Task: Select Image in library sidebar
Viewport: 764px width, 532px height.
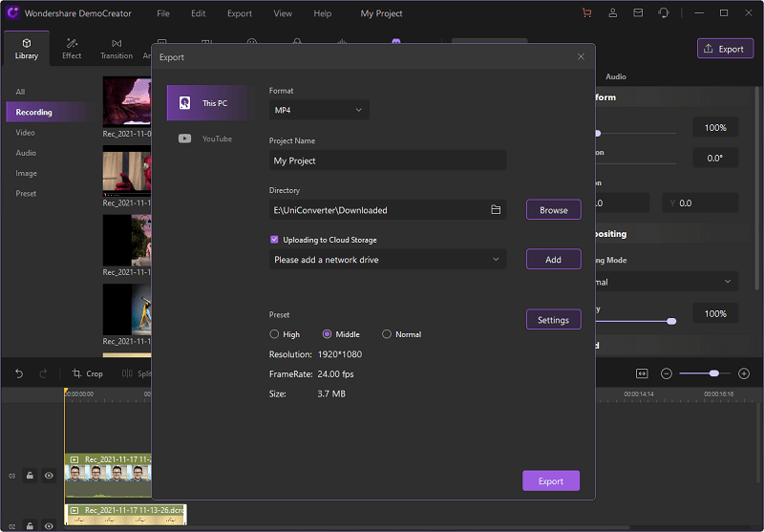Action: coord(27,174)
